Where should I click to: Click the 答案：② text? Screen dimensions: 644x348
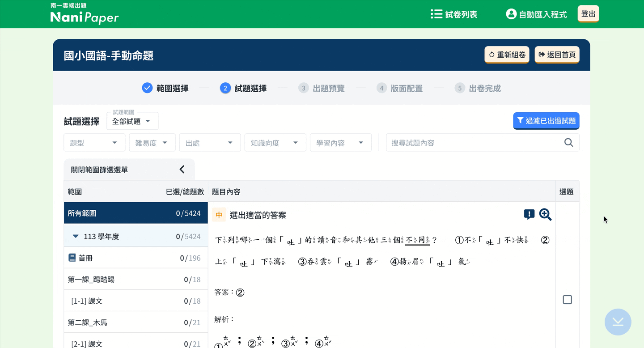[229, 292]
